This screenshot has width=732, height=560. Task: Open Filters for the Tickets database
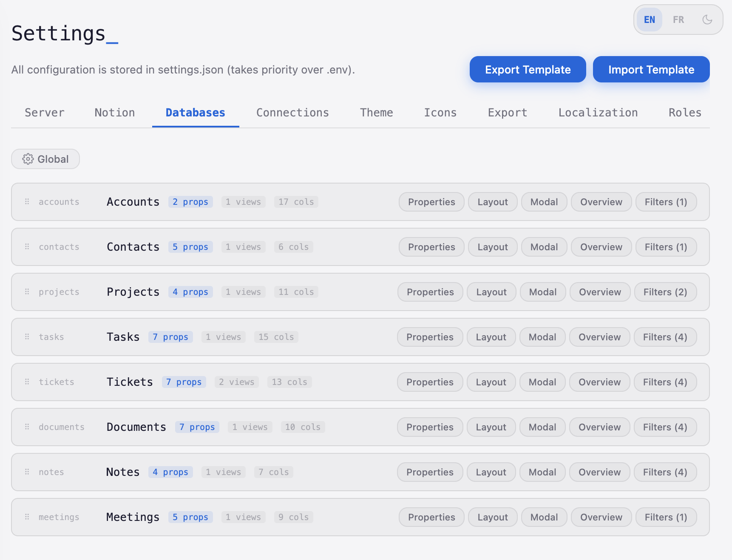tap(665, 382)
